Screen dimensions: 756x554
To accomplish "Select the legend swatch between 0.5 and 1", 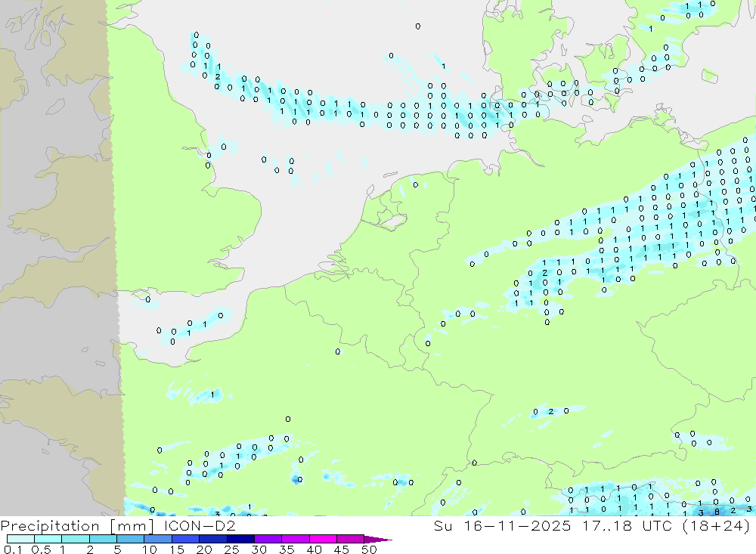I will click(x=48, y=539).
